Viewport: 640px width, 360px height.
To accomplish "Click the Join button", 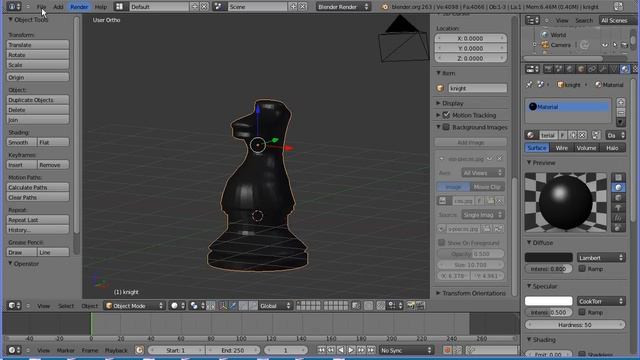I will [38, 120].
